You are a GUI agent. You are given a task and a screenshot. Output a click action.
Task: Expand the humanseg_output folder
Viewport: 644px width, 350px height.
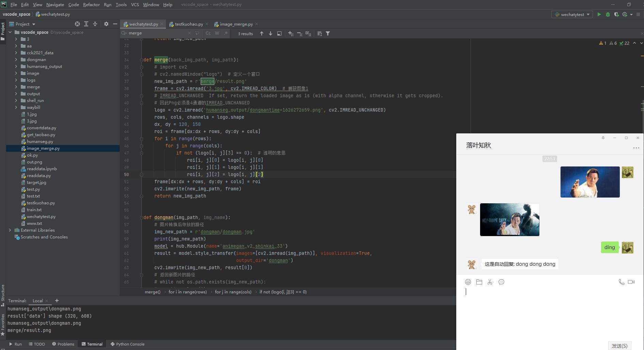click(x=16, y=67)
